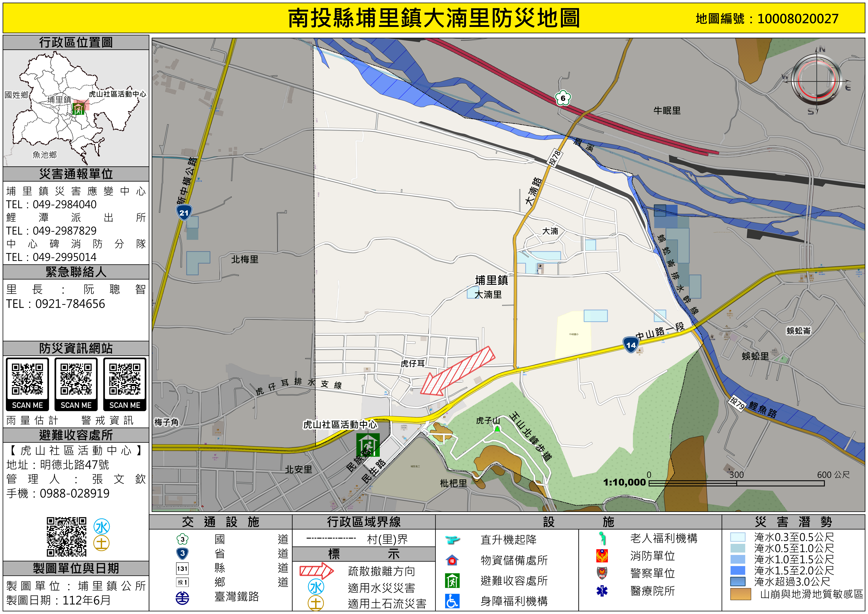Click the Highway 21 route shield
This screenshot has width=868, height=614.
click(184, 212)
